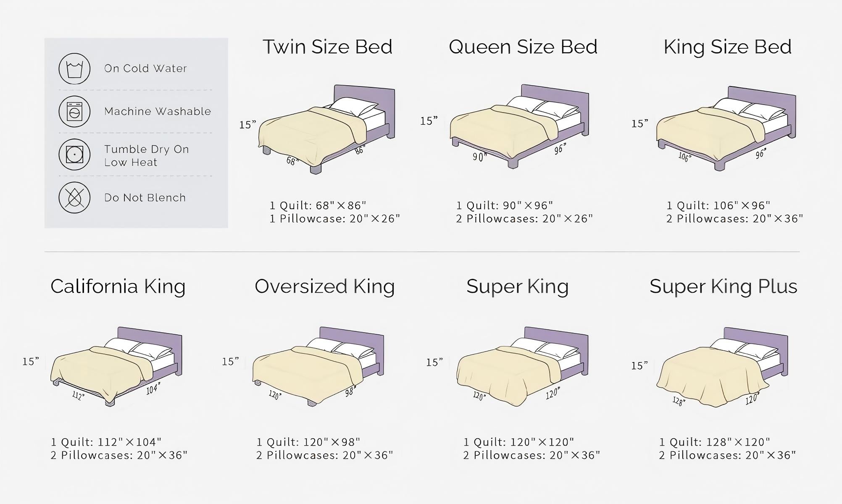Click the King Size Bed heading
The image size is (842, 504).
point(727,47)
